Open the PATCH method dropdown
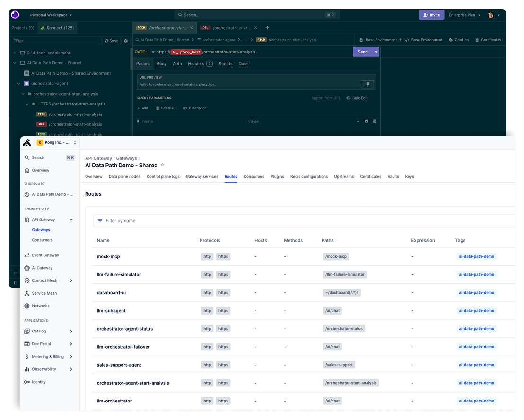 pos(145,52)
